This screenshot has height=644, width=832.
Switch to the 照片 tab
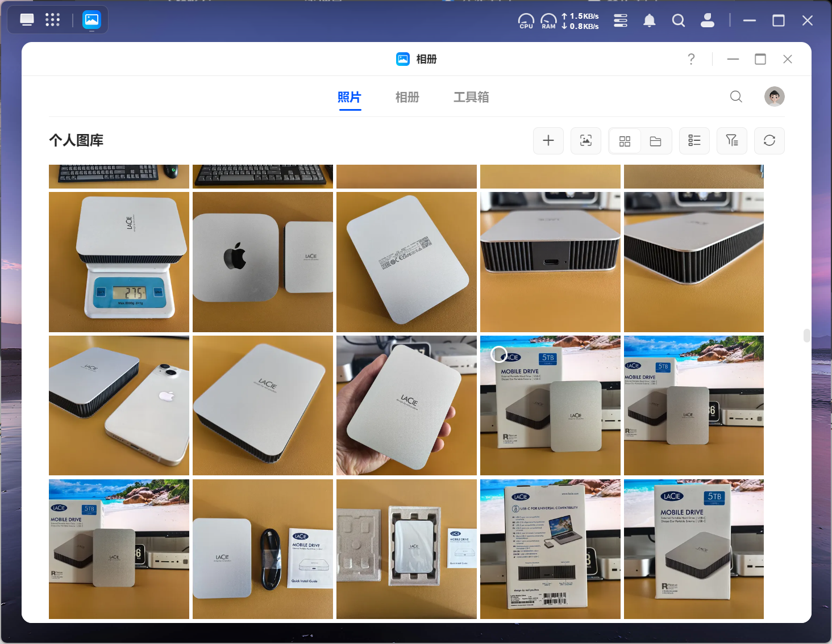point(350,97)
